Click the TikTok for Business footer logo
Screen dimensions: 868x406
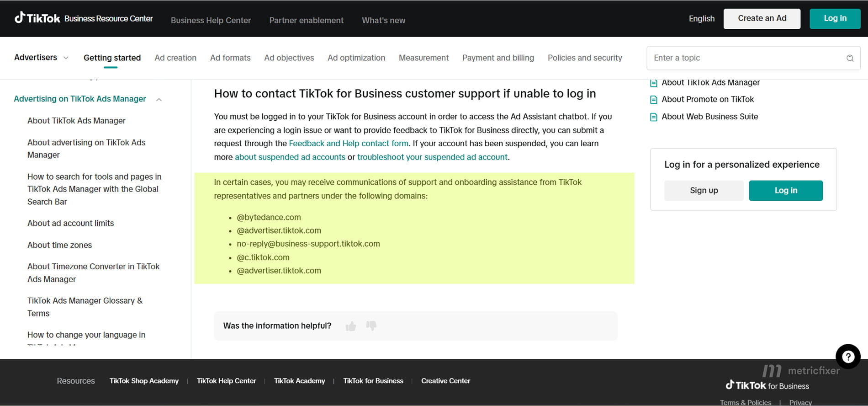pos(767,385)
